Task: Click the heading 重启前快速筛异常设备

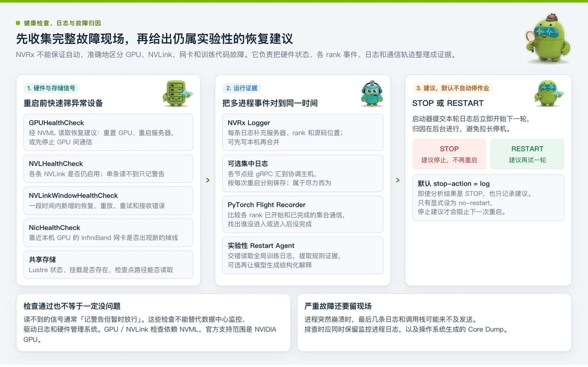Action: tap(63, 103)
